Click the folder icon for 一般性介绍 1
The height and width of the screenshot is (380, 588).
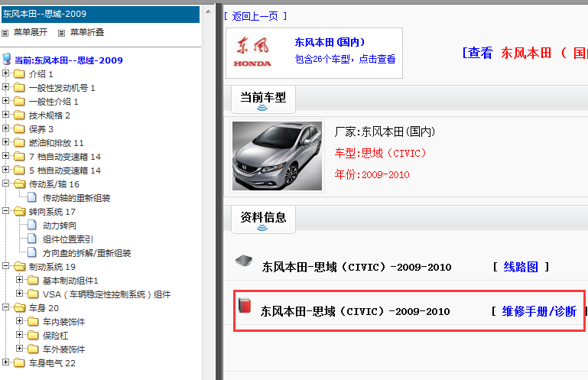pyautogui.click(x=19, y=102)
